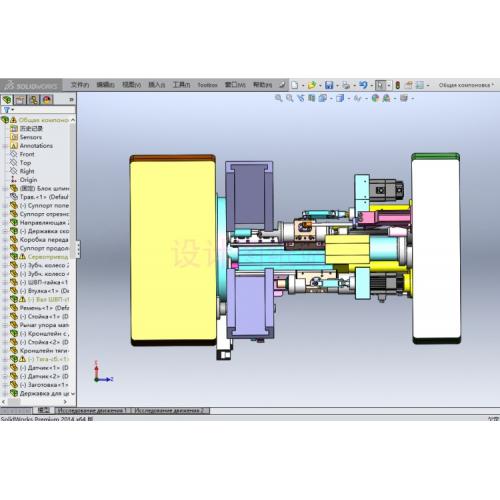Click the Zoom to Fit magnifier icon
500x500 pixels.
[278, 98]
